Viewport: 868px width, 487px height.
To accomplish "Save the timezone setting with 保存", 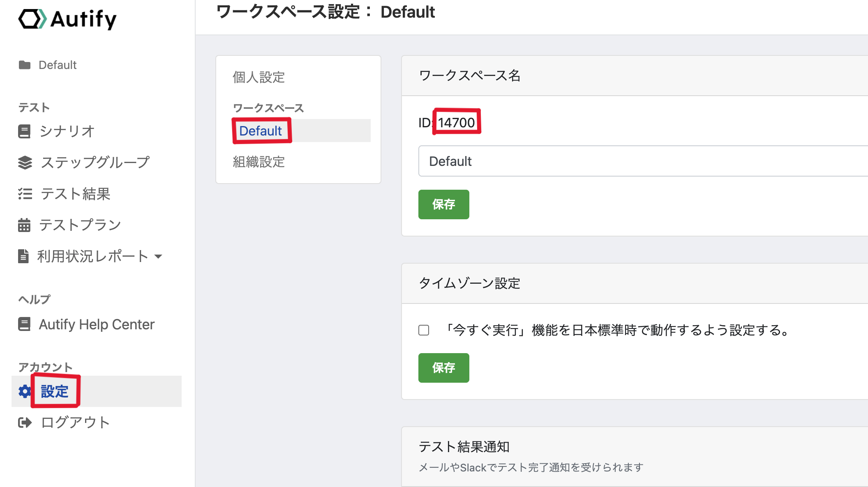I will [443, 368].
